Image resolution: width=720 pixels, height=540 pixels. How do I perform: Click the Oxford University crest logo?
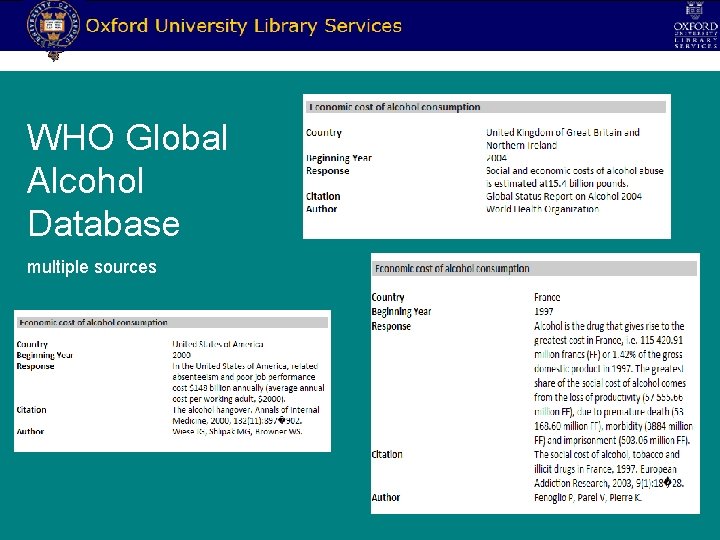click(x=53, y=28)
